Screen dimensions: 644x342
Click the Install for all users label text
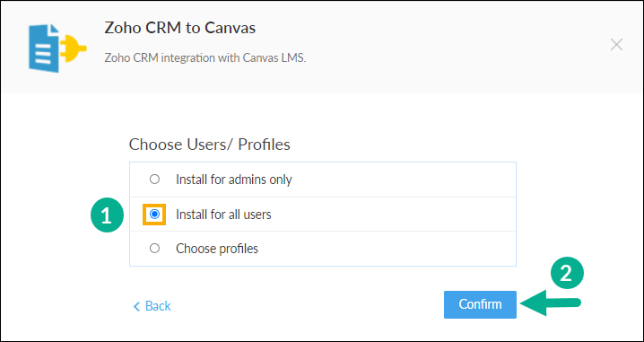tap(223, 215)
